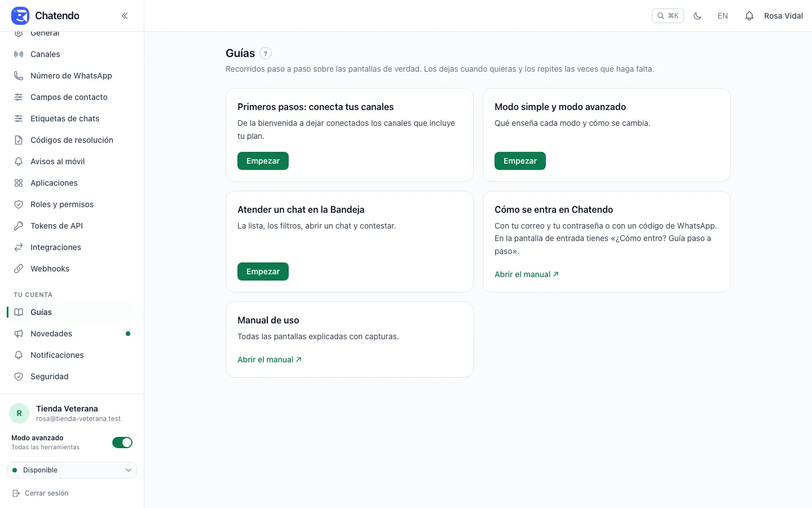The height and width of the screenshot is (508, 812).
Task: Click the Chatendo logo icon
Action: [x=20, y=16]
